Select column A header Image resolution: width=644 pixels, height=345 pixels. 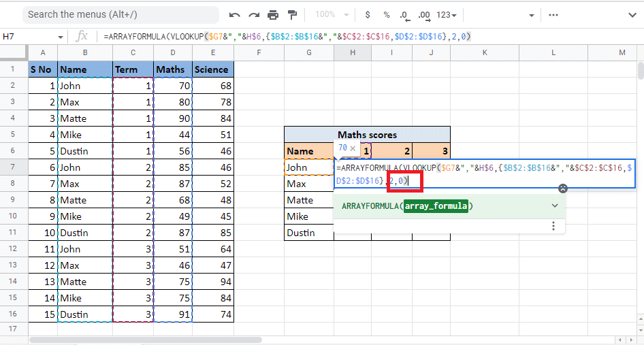(43, 52)
